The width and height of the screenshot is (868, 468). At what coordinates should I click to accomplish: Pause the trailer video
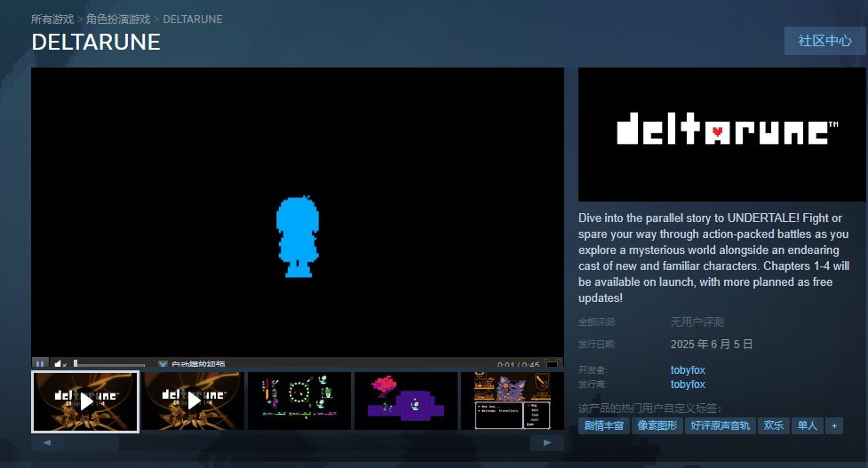click(x=40, y=364)
